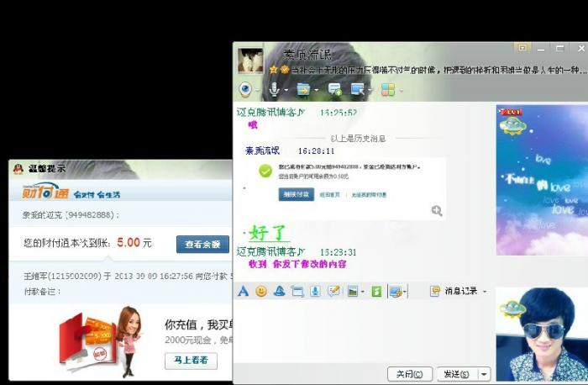The height and width of the screenshot is (385, 588).
Task: Click the 马上看看 button in the popup ad
Action: click(x=191, y=361)
